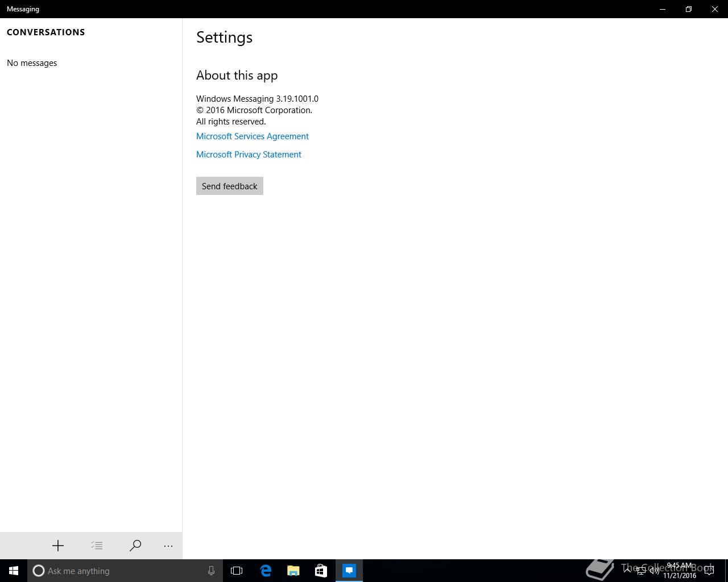Open File Explorer from the taskbar

(293, 571)
